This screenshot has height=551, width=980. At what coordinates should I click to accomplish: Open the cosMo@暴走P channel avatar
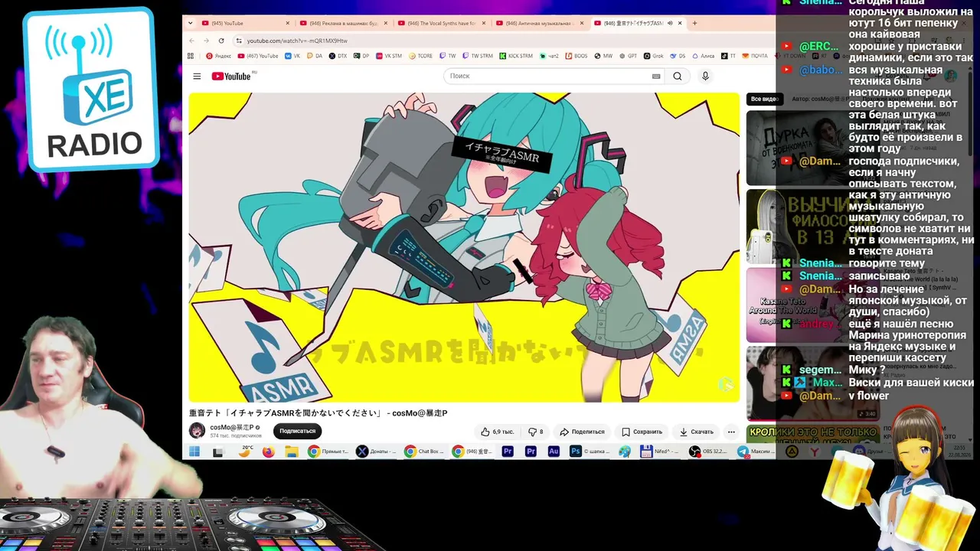pyautogui.click(x=198, y=430)
